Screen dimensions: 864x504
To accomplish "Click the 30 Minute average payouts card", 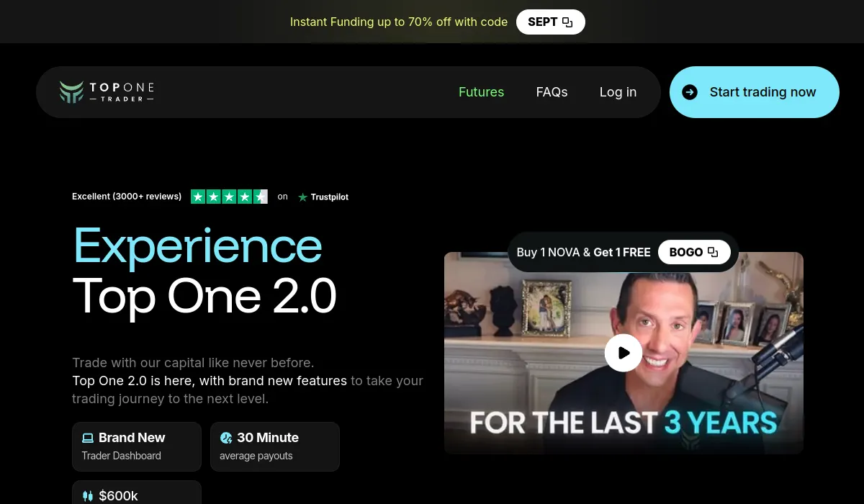I will [x=275, y=446].
